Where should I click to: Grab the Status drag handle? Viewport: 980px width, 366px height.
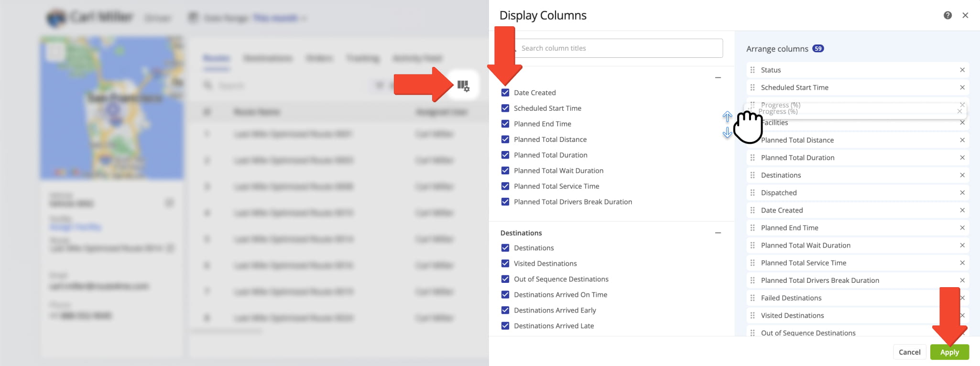[752, 70]
